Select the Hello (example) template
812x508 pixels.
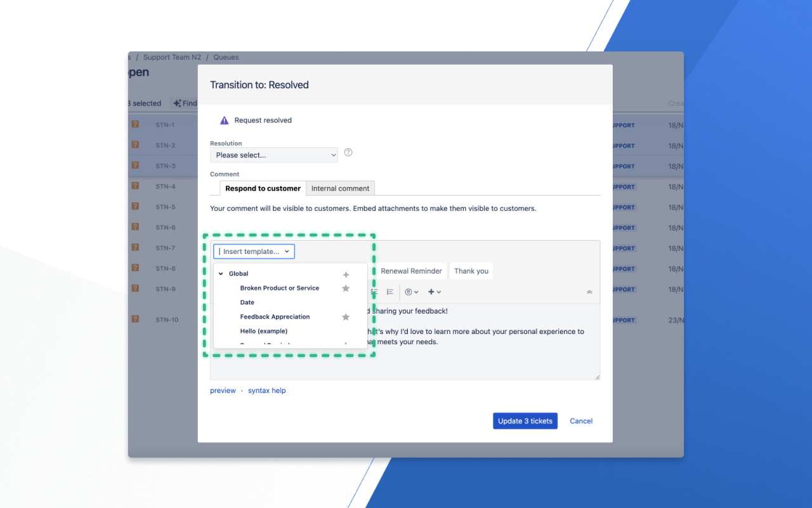(264, 331)
